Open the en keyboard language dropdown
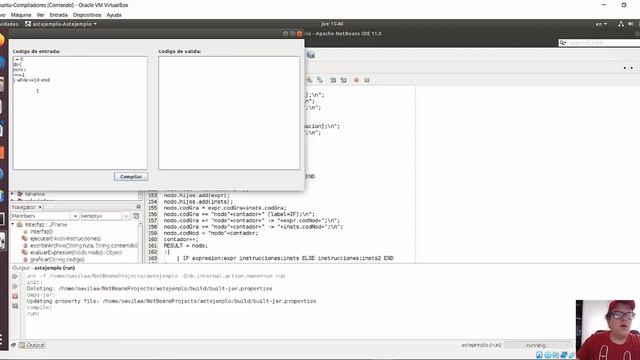Screen dimensions: 640x360 coord(601,24)
